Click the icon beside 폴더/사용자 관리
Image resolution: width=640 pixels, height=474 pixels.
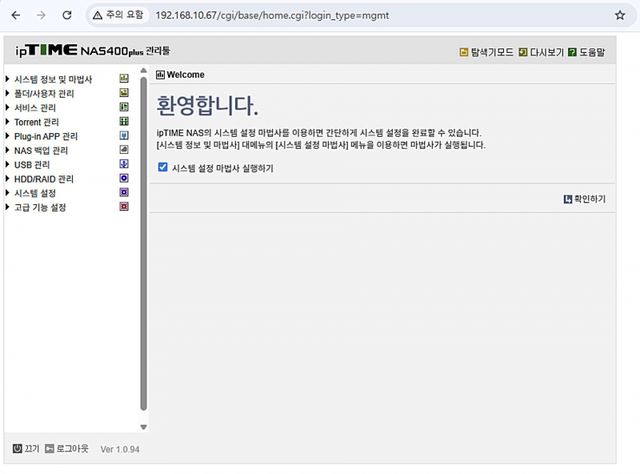click(124, 93)
